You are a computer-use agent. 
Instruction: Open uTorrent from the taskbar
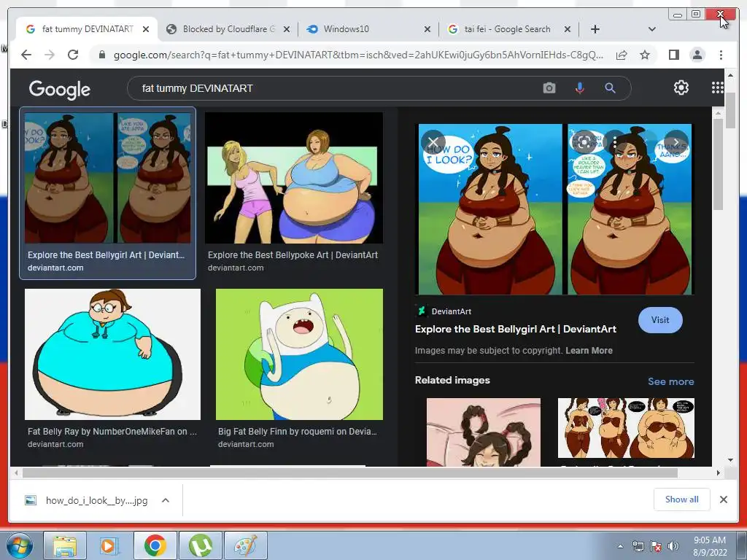(x=200, y=546)
